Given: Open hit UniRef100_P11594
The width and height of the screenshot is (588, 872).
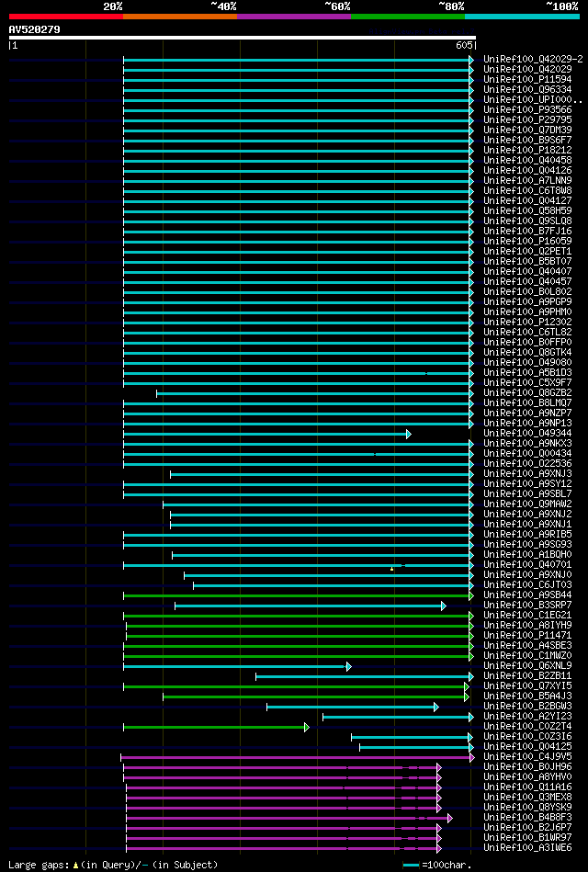Looking at the screenshot, I should pyautogui.click(x=527, y=80).
